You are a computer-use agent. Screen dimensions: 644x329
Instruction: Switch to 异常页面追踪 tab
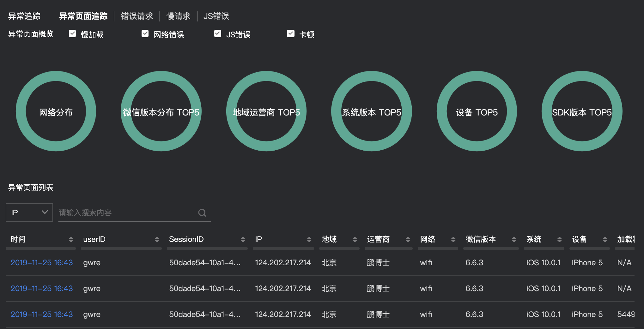pos(83,16)
